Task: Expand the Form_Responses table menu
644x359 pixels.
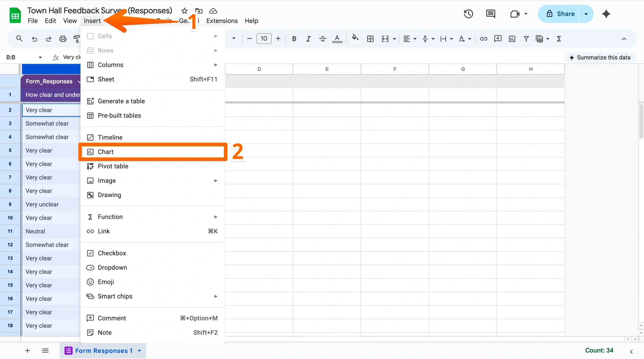Action: click(78, 81)
